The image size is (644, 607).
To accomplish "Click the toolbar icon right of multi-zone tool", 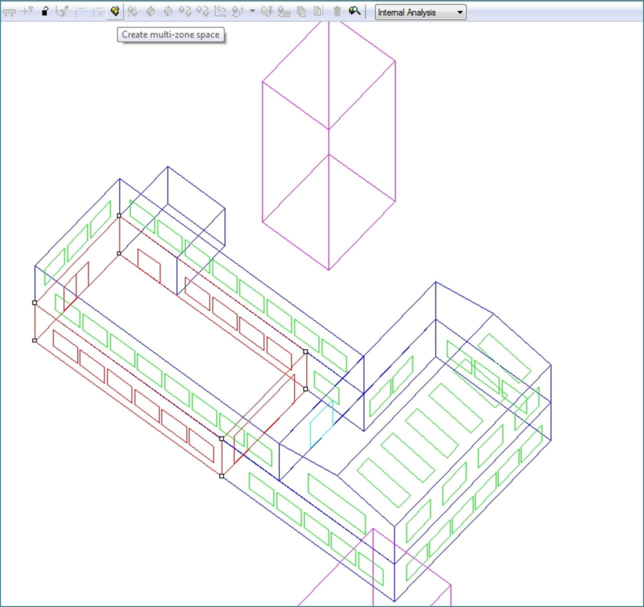I will click(133, 12).
